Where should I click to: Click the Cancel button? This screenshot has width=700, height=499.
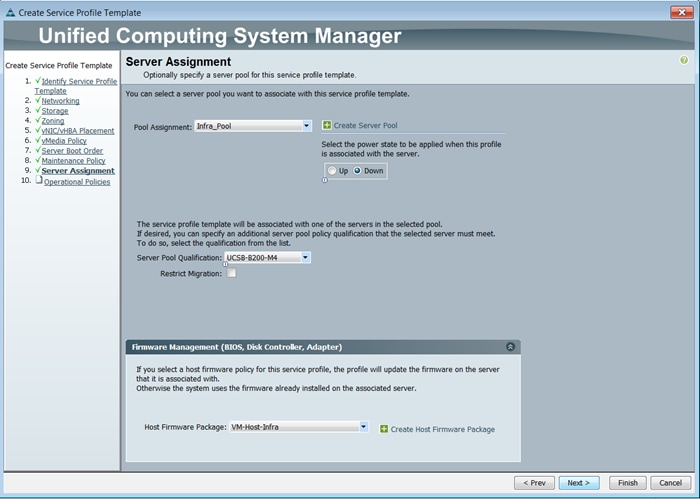[671, 483]
